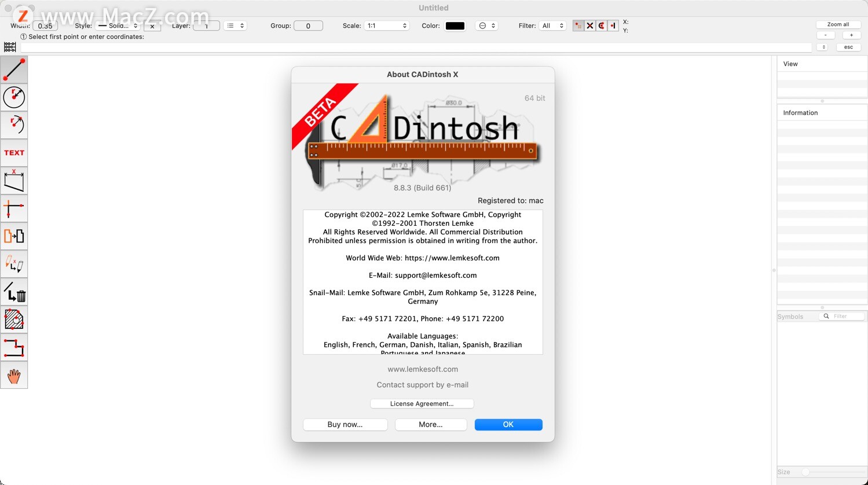Click the zoom in plus button
The width and height of the screenshot is (868, 485).
[x=851, y=35]
